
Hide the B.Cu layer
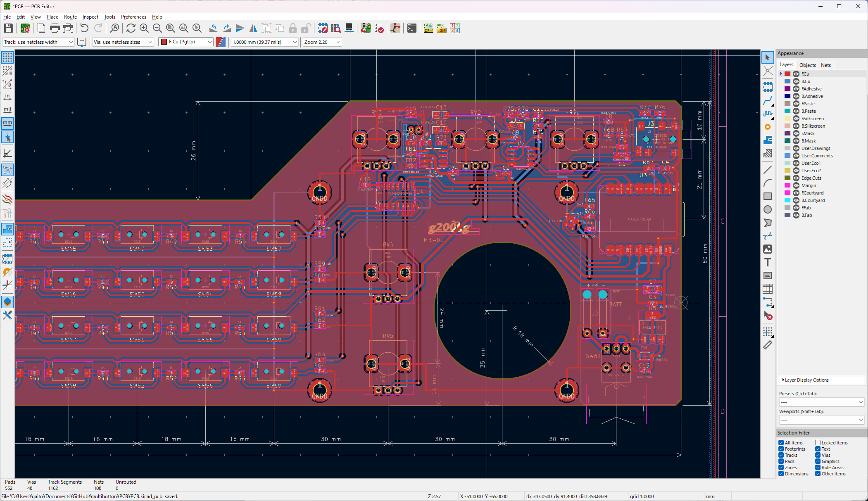tap(796, 81)
